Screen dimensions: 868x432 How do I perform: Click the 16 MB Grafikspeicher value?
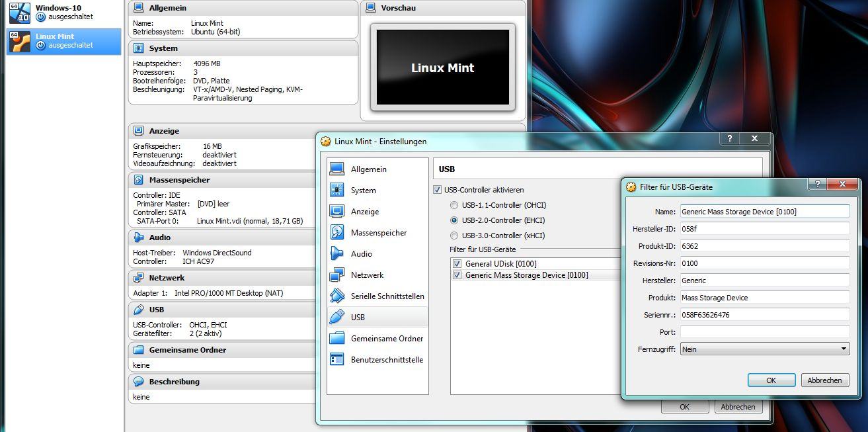(x=212, y=146)
